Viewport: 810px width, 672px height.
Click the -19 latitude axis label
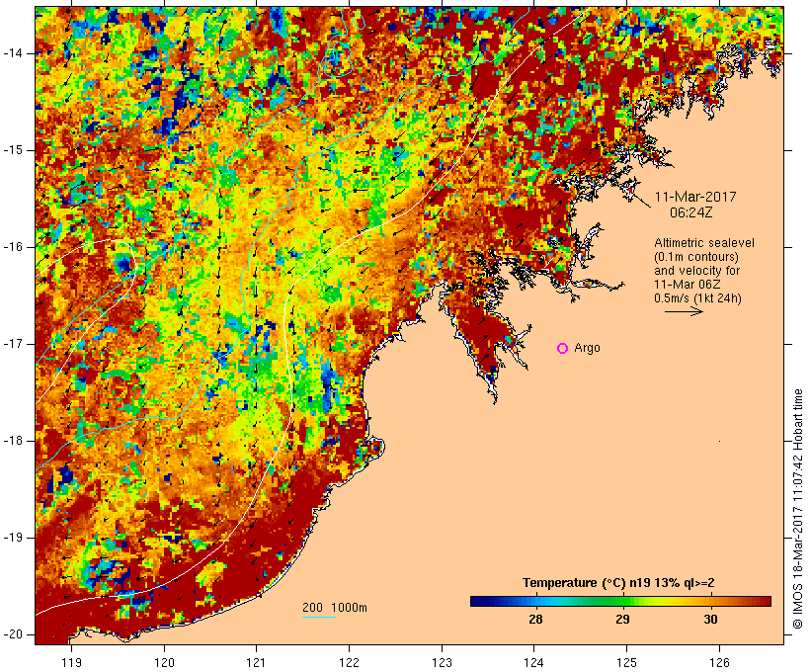point(13,538)
